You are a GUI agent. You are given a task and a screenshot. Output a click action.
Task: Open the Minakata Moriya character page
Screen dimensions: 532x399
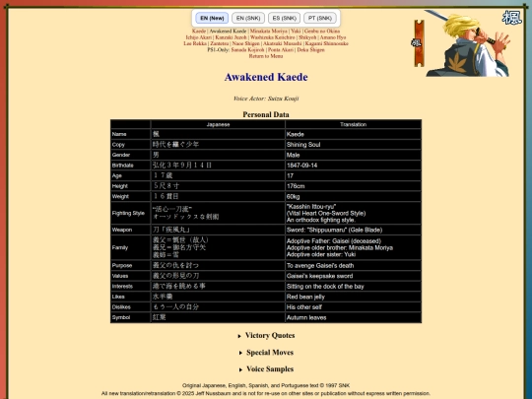pos(269,31)
